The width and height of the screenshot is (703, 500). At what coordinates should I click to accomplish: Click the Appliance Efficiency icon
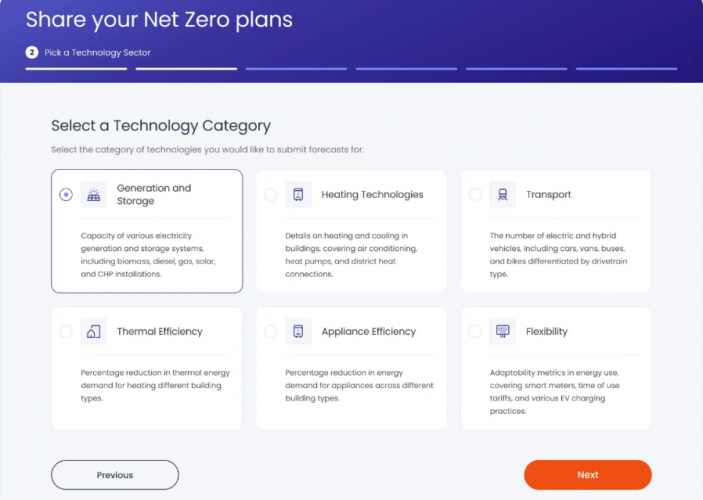coord(298,332)
